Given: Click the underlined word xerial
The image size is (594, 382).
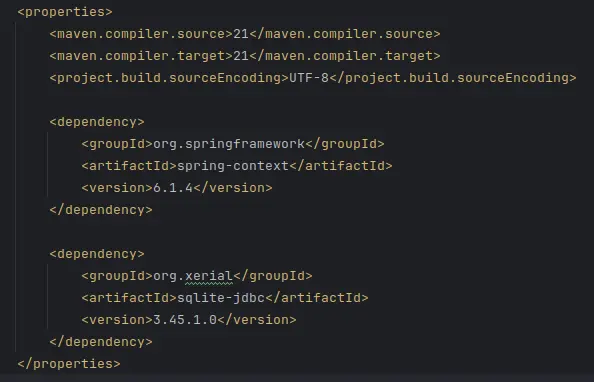Looking at the screenshot, I should [x=209, y=276].
